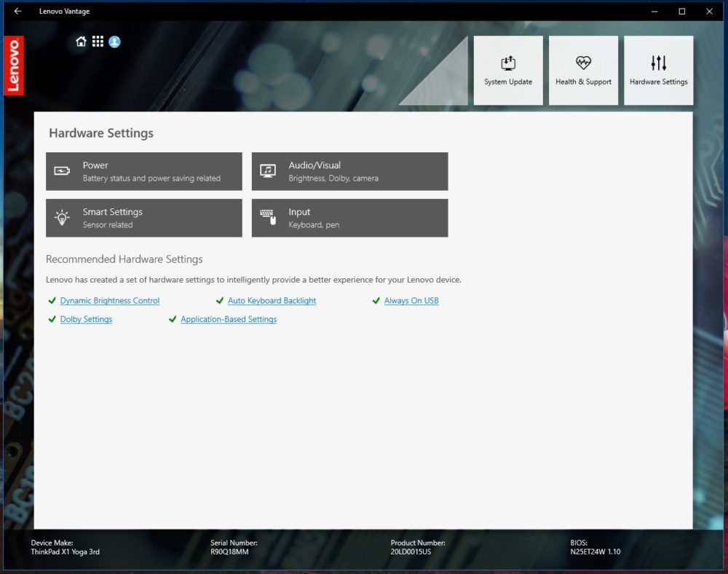This screenshot has width=728, height=574.
Task: Click the battery icon on Power card
Action: 62,171
